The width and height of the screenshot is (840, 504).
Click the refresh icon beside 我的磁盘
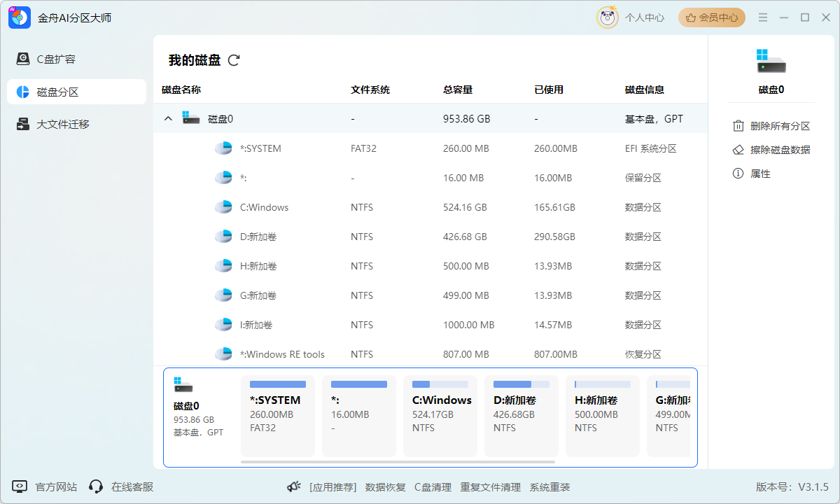click(234, 60)
